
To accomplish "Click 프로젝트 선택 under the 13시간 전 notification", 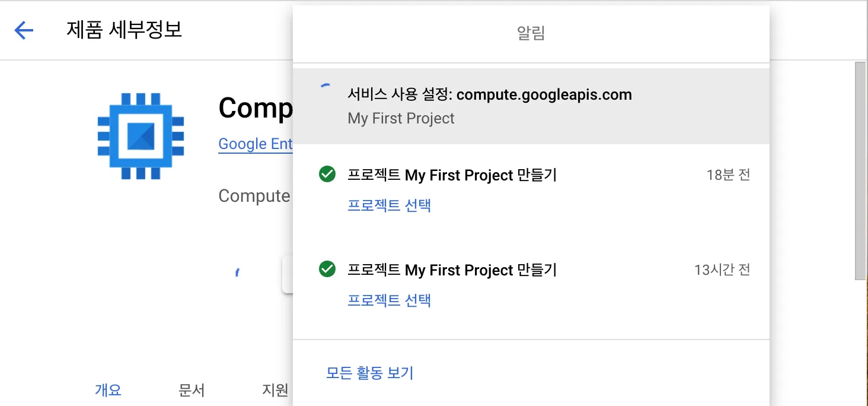I will 389,300.
